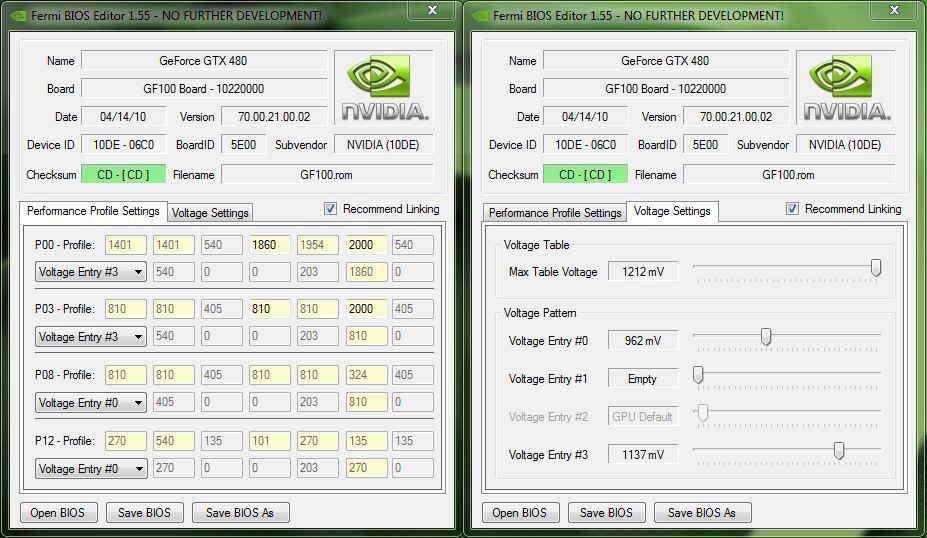Click Save BIOS As in the left window
This screenshot has height=538, width=927.
tap(240, 513)
